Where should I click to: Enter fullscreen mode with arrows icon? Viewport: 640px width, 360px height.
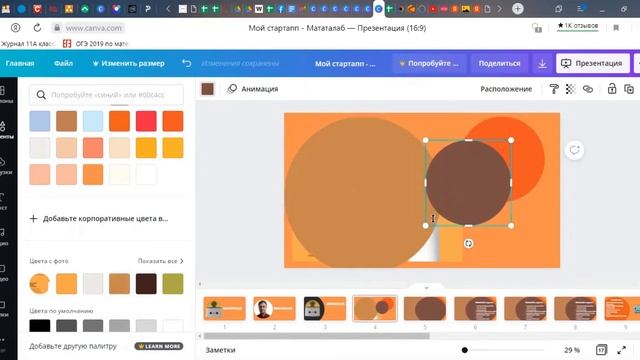pyautogui.click(x=621, y=350)
